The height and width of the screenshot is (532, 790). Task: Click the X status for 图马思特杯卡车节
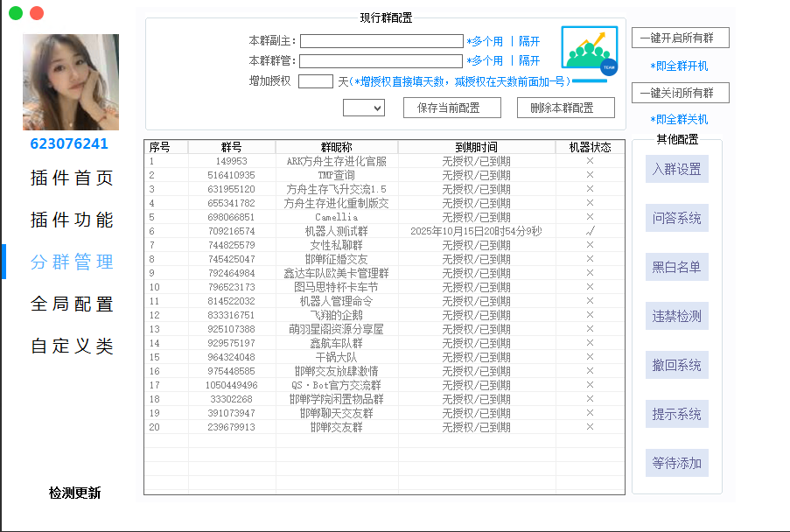click(x=590, y=287)
